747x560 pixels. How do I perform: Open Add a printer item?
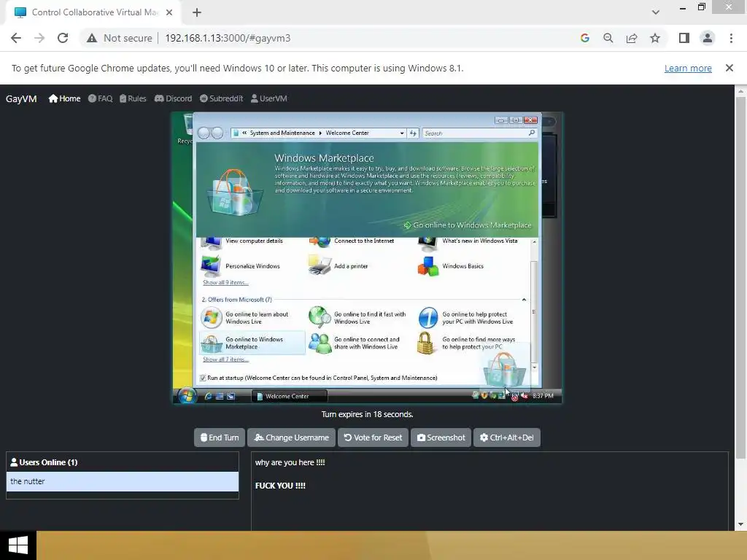338,266
